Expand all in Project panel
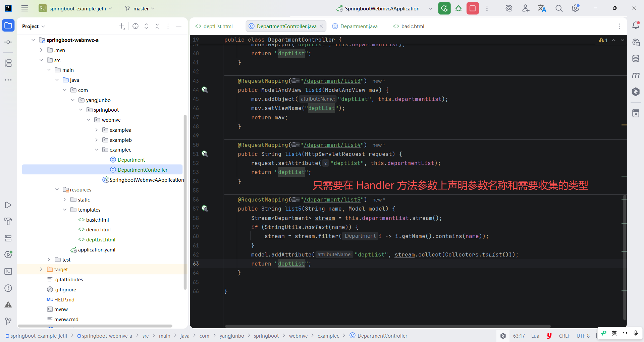Viewport: 644px width, 342px height. click(x=146, y=26)
